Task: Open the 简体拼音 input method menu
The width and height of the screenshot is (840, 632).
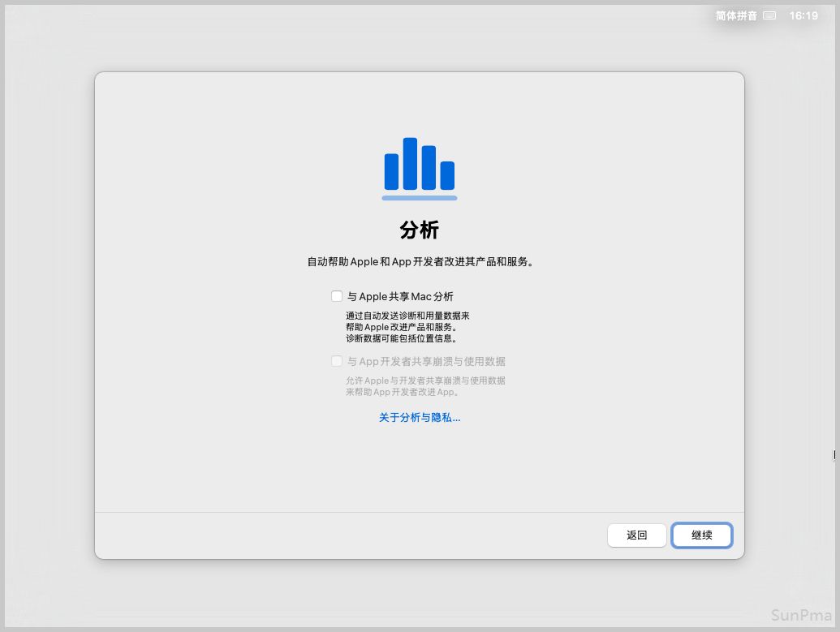Action: 736,15
